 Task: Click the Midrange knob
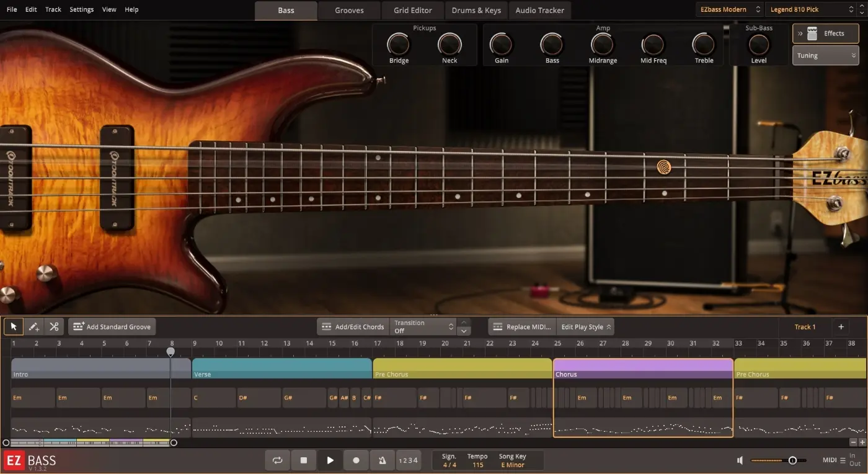tap(602, 44)
